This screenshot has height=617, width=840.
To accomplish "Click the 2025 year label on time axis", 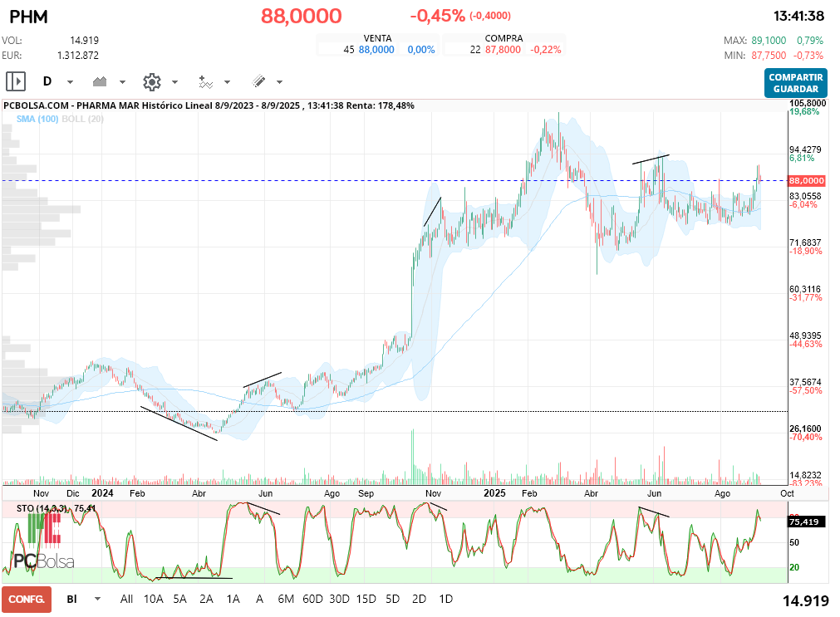I will click(x=494, y=492).
